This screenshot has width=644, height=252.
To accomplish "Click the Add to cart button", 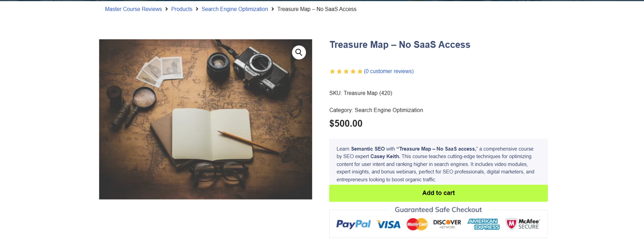I will pyautogui.click(x=438, y=193).
